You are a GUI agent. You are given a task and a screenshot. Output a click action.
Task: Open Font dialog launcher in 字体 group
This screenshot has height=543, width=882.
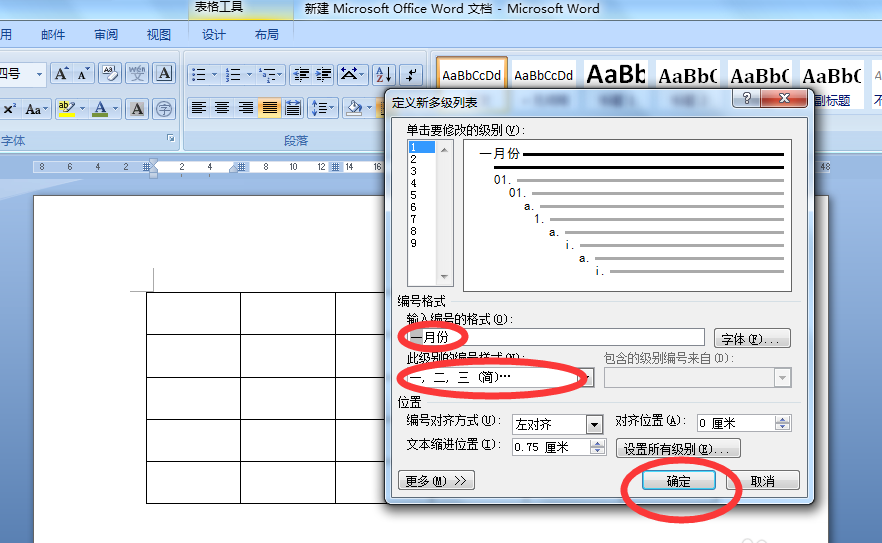point(170,138)
